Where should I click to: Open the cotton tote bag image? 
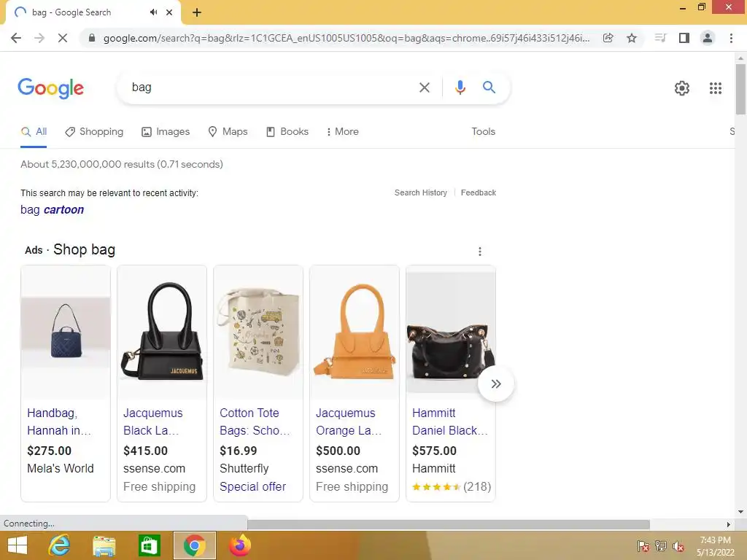coord(258,332)
